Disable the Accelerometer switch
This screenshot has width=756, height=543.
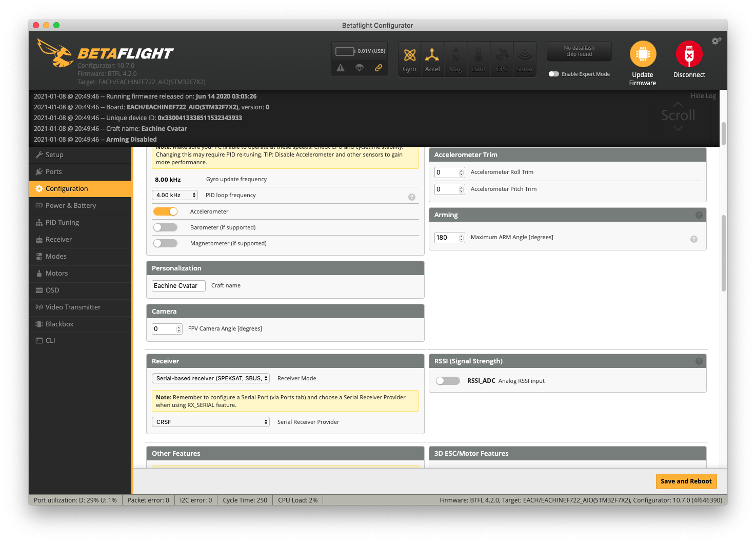tap(165, 211)
